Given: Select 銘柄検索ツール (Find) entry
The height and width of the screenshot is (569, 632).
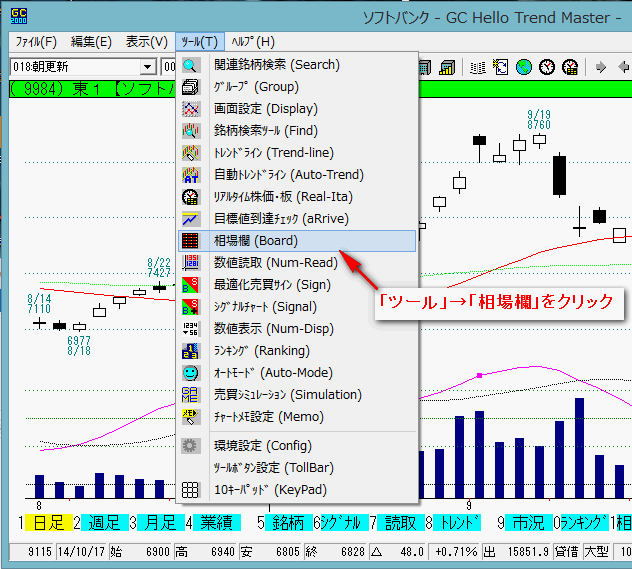Looking at the screenshot, I should (x=297, y=131).
